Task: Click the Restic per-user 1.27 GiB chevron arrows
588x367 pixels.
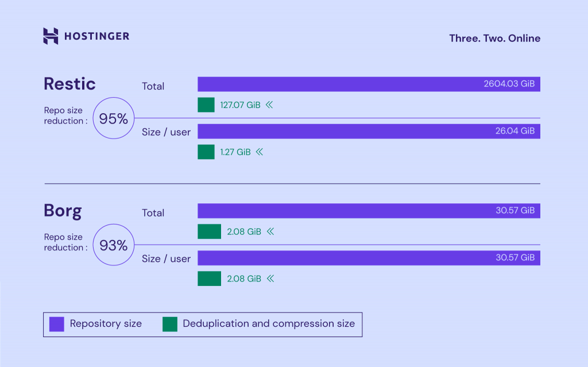Action: pos(259,152)
